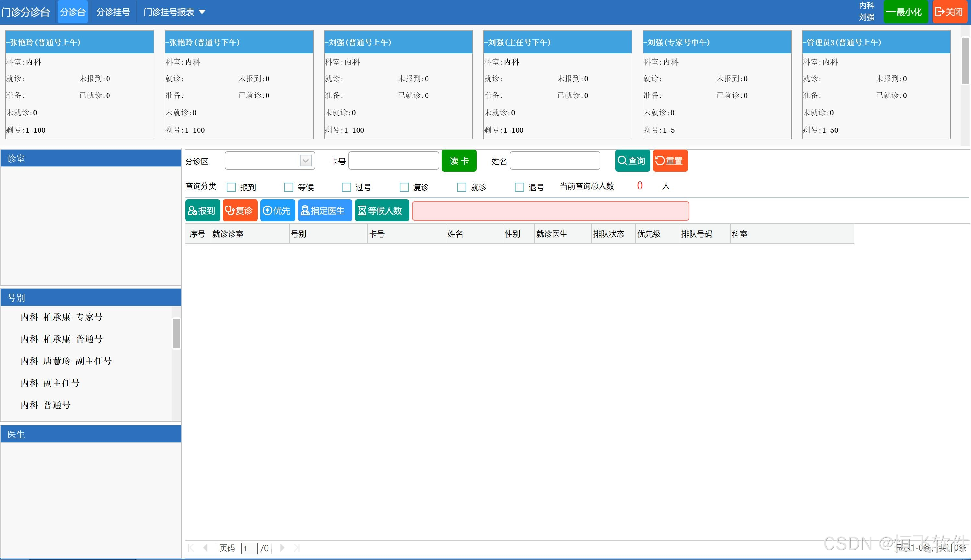Switch to the 分诊挂号 tab
The height and width of the screenshot is (560, 971).
[113, 12]
